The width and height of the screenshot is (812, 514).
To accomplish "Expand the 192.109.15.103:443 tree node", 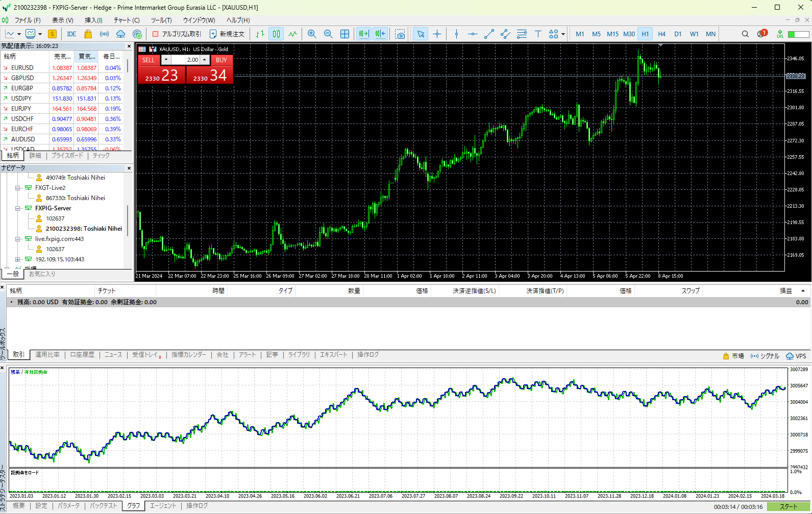I will (x=17, y=259).
